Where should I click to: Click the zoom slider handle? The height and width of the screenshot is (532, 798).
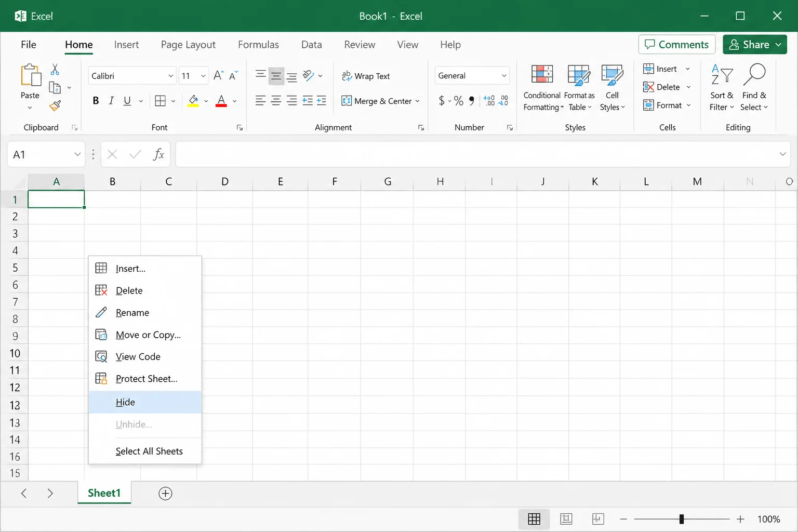tap(682, 519)
